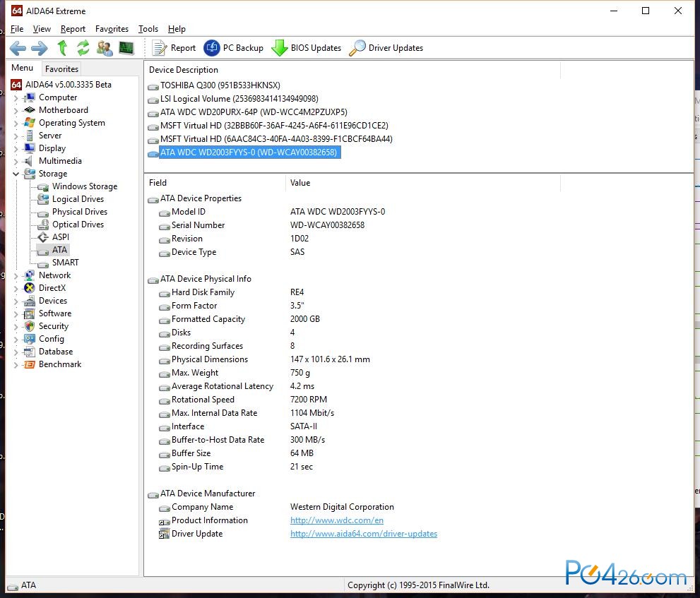The height and width of the screenshot is (598, 700).
Task: Click the Devices icon in tree
Action: tap(30, 301)
